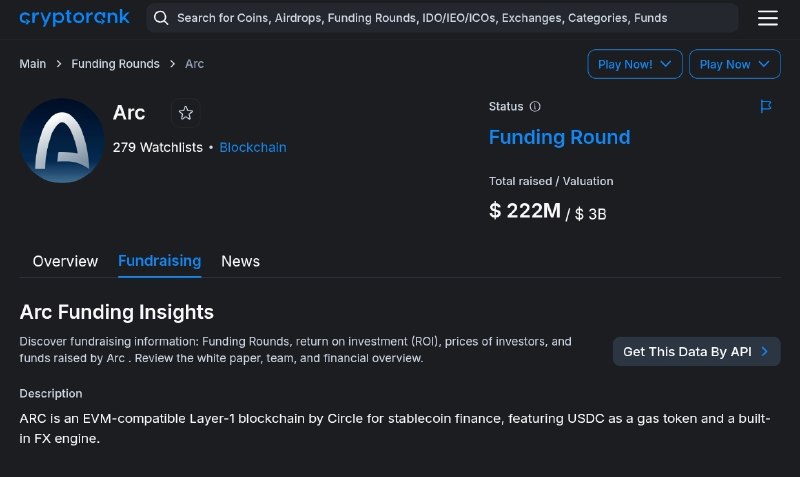Screen dimensions: 800x477
Task: Click the Get This Data By API button
Action: pyautogui.click(x=696, y=352)
